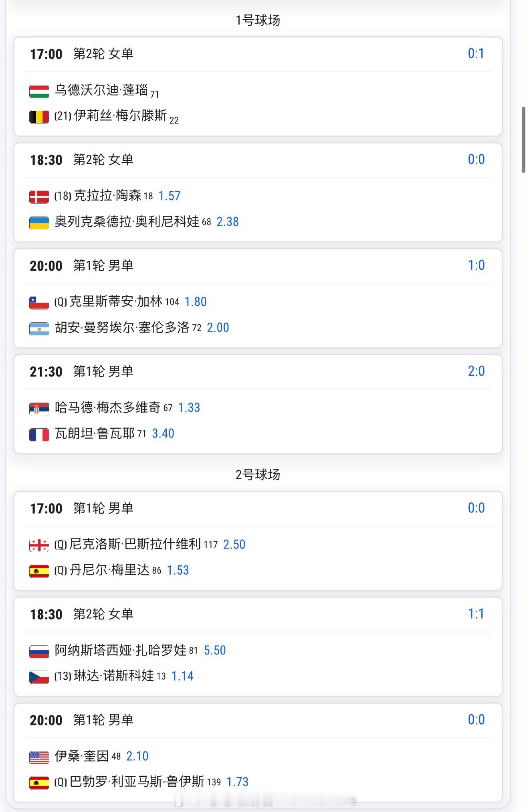Click the Hungary flag icon beside 乌德沃尔迪·蓬瑙
Screen dimensions: 529x812
tap(39, 91)
